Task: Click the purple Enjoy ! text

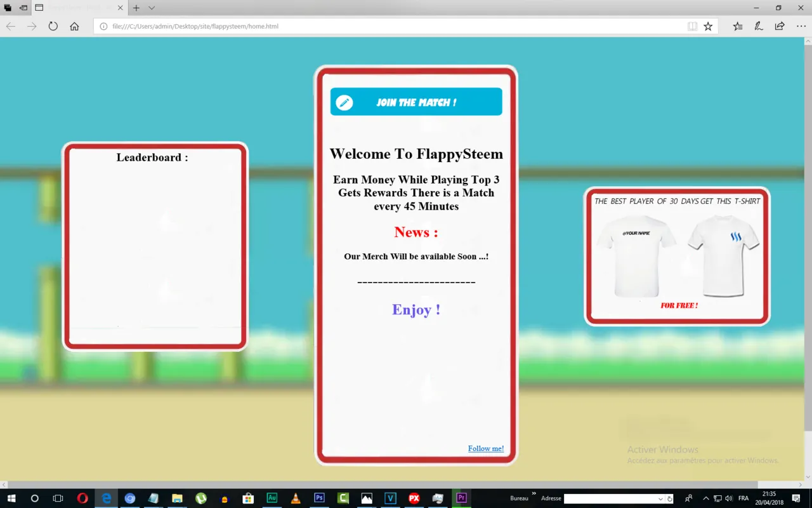Action: coord(416,309)
